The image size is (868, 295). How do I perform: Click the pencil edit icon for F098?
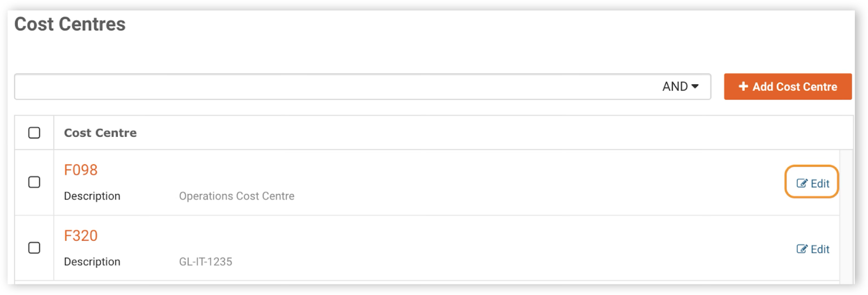point(802,183)
